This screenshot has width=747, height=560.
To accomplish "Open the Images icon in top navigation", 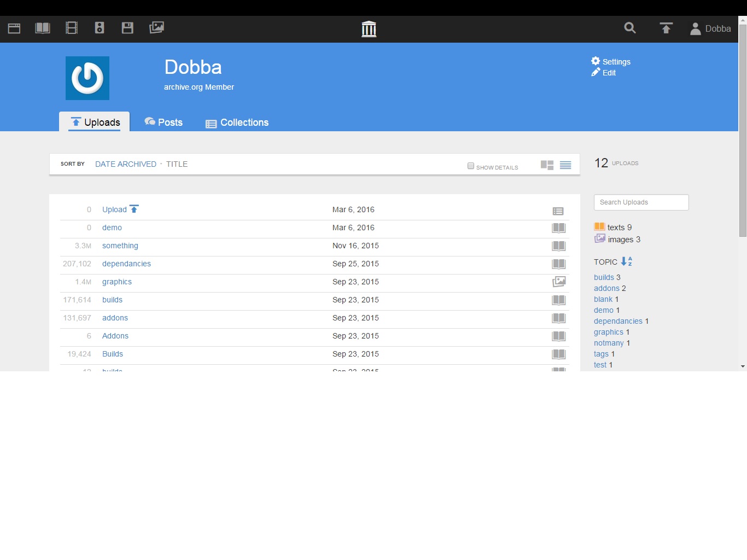I will 156,28.
